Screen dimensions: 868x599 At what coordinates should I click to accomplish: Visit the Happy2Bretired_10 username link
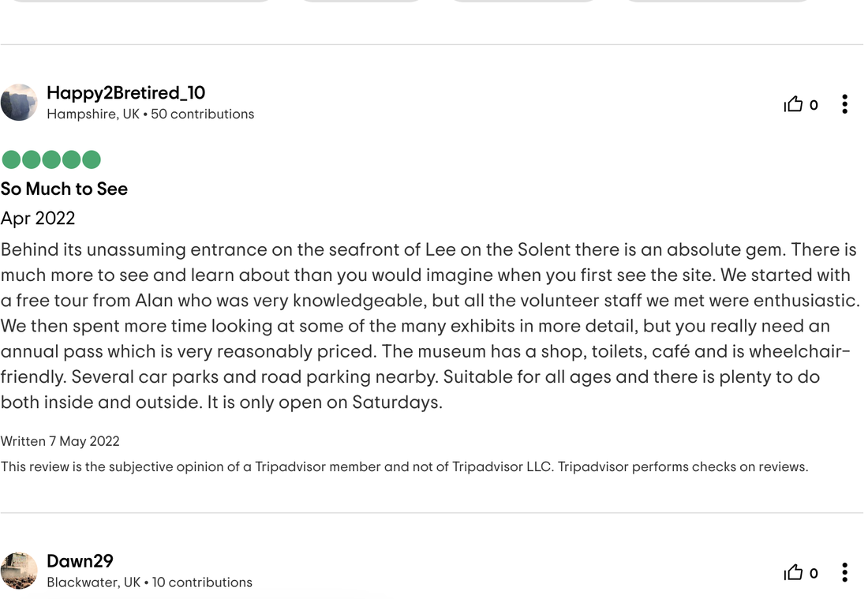pos(125,92)
